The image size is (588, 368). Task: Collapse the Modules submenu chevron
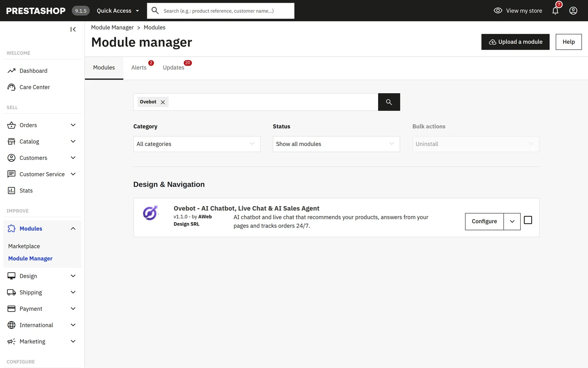73,229
